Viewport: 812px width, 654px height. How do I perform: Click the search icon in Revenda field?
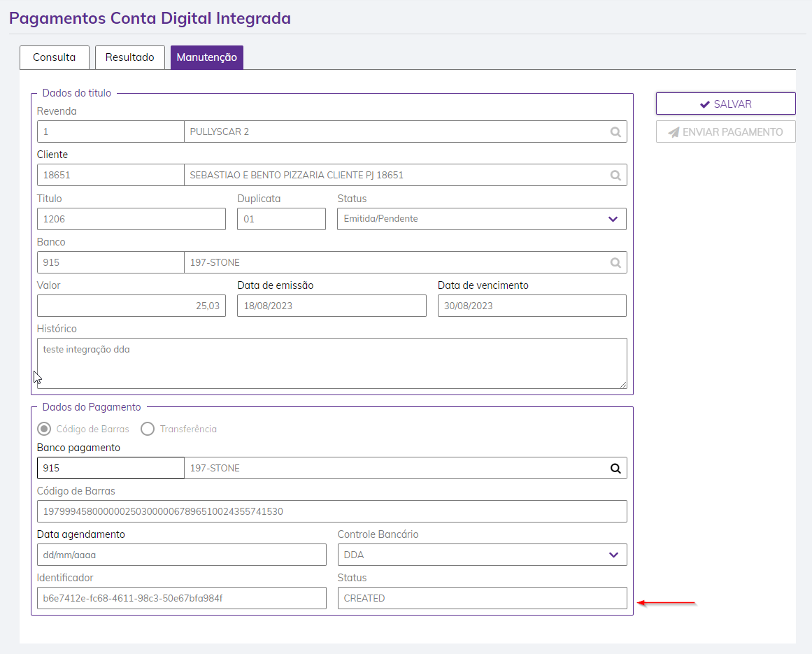(615, 131)
